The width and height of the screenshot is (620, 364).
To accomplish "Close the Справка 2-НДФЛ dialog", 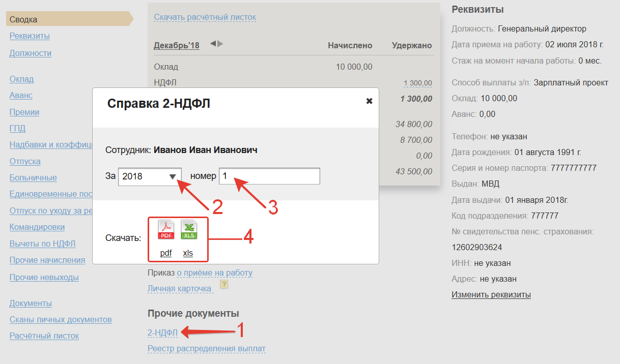I will click(370, 101).
